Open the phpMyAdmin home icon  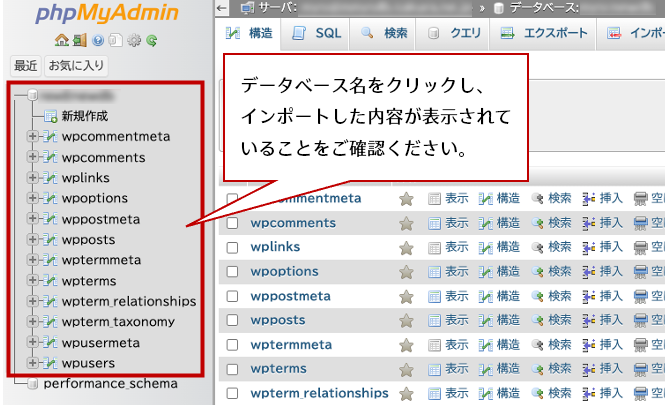pos(62,40)
